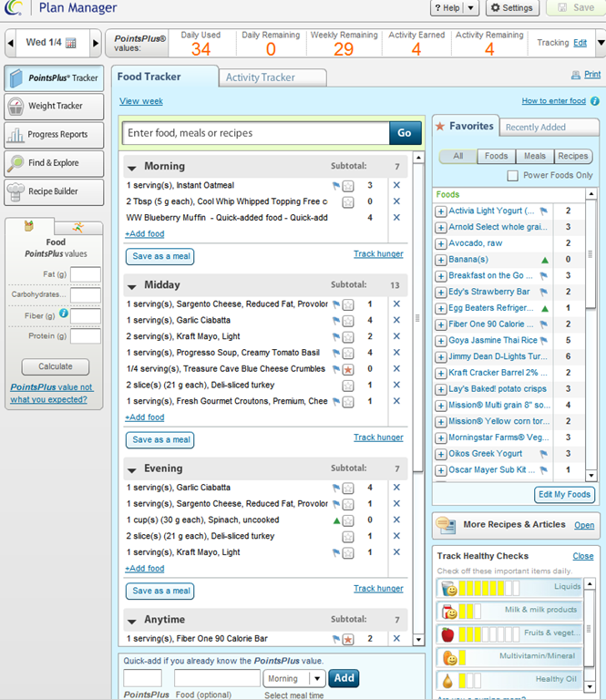Click the Fruits & vegetables apple icon

(447, 634)
